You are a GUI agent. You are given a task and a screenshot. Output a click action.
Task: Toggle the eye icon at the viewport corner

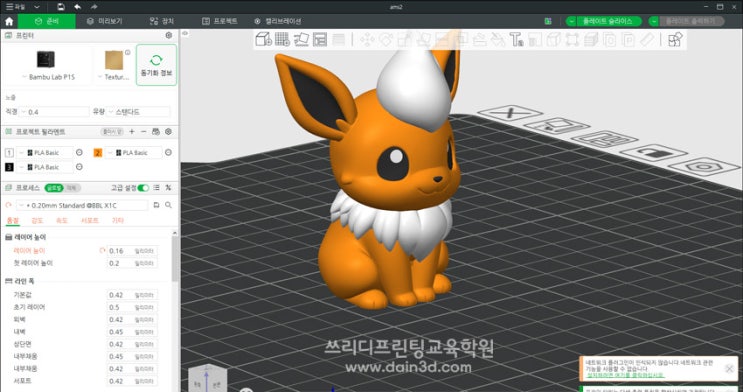(185, 33)
